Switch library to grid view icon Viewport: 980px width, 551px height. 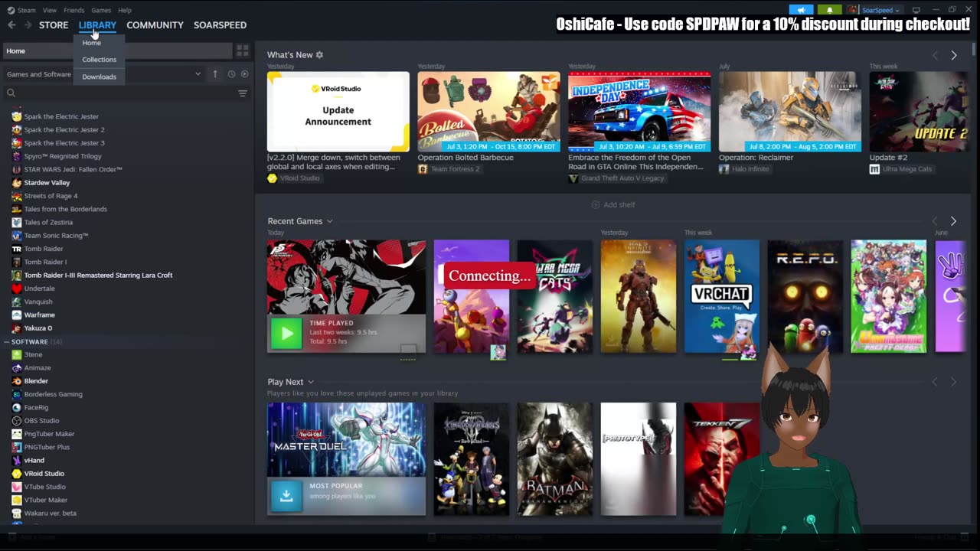click(x=242, y=51)
